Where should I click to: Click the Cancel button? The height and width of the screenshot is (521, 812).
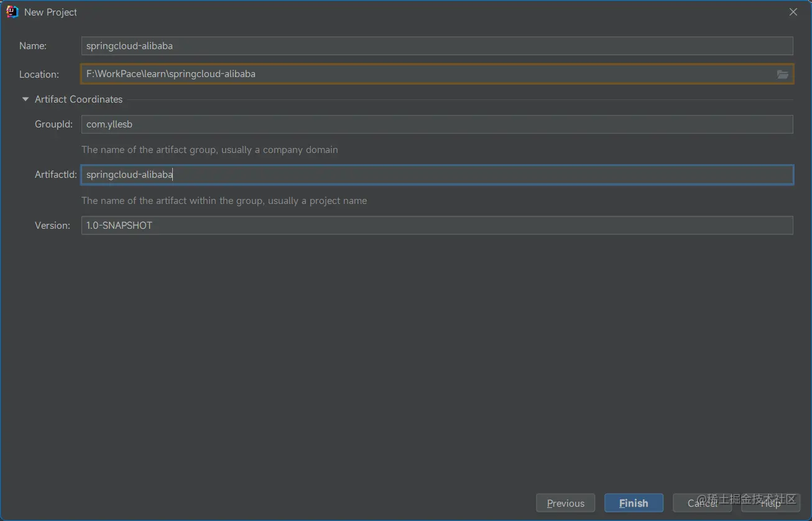point(702,503)
